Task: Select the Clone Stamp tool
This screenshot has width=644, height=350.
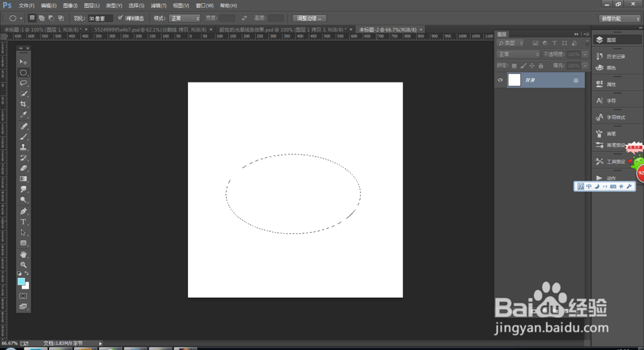Action: (x=23, y=147)
